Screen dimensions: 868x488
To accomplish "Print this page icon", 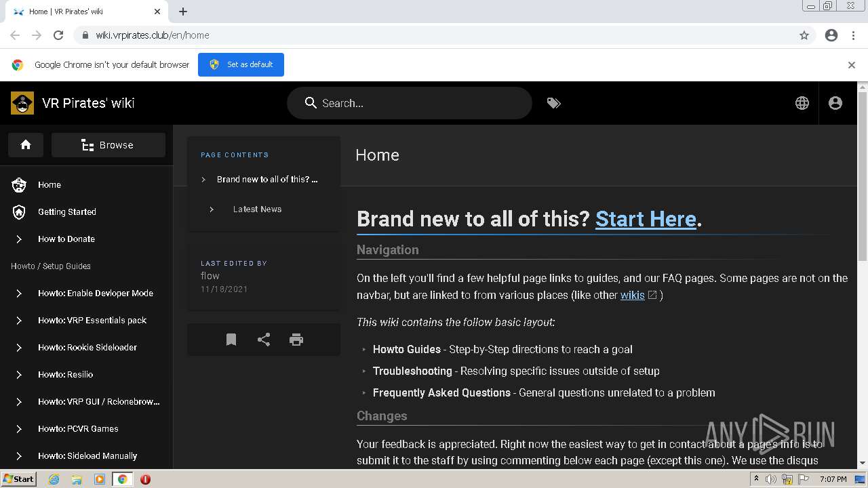I will (x=296, y=340).
